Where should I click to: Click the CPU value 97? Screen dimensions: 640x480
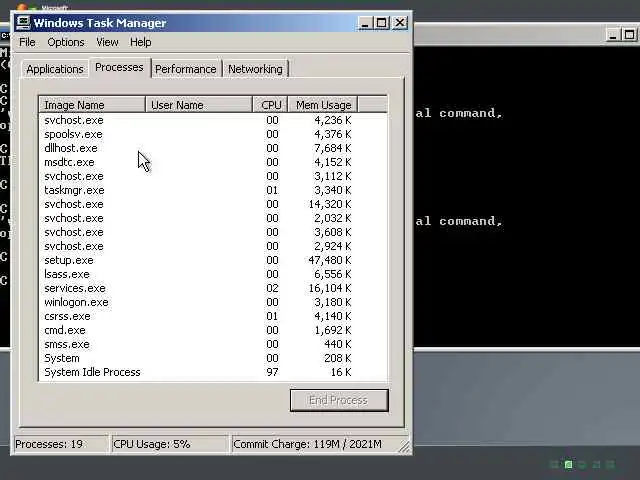(272, 372)
